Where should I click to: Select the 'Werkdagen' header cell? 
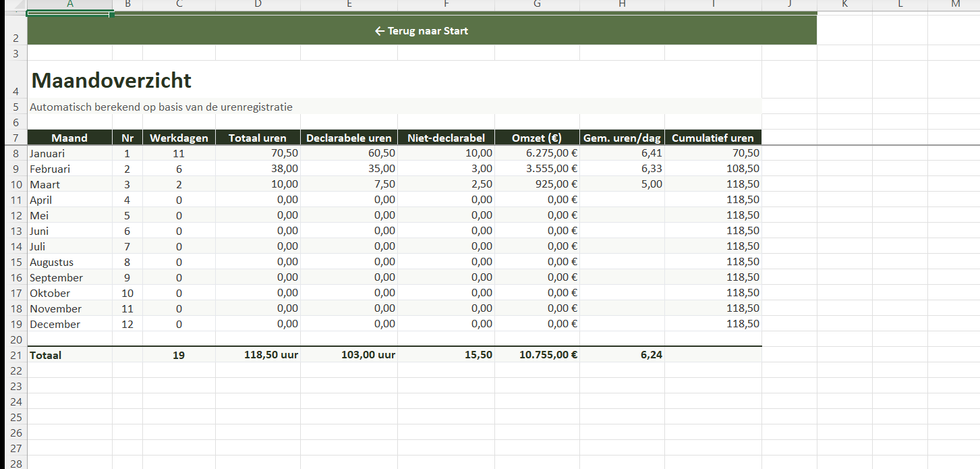pyautogui.click(x=179, y=138)
